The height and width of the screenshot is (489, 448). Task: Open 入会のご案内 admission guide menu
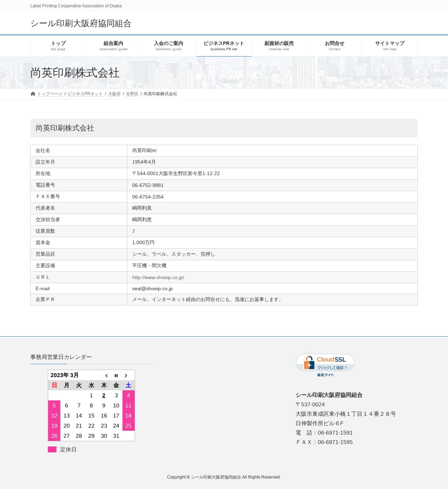pyautogui.click(x=169, y=46)
